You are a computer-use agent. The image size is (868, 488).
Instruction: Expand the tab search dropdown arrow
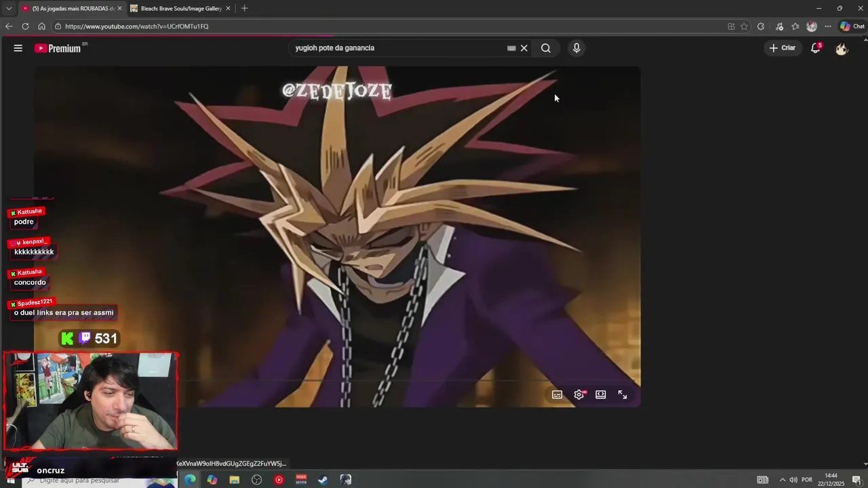pos(8,8)
